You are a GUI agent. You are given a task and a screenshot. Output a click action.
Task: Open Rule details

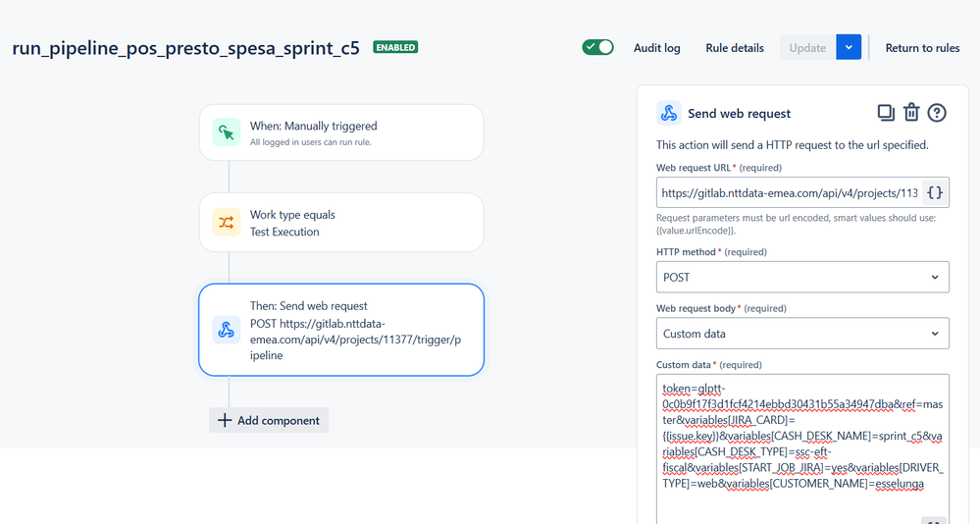coord(735,48)
